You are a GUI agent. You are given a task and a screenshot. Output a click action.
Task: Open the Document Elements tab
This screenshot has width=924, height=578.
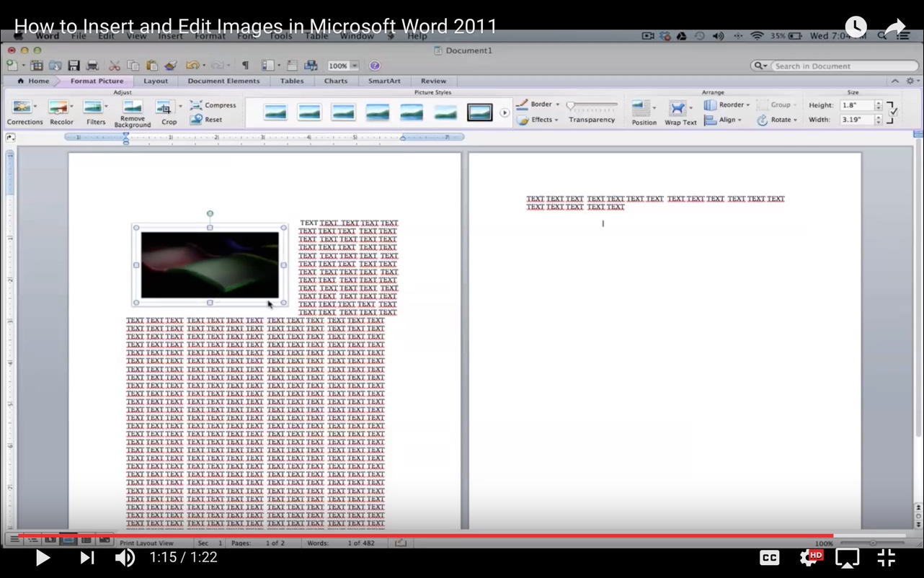point(223,81)
